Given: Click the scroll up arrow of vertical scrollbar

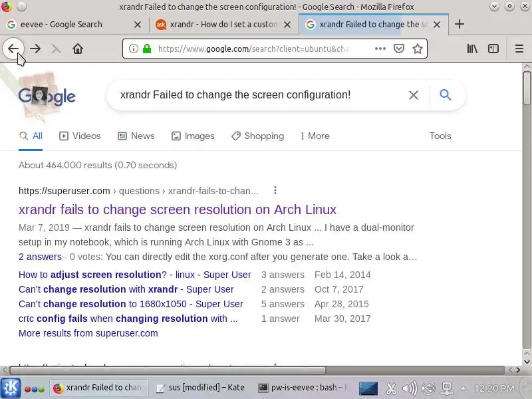Looking at the screenshot, I should pyautogui.click(x=527, y=66).
